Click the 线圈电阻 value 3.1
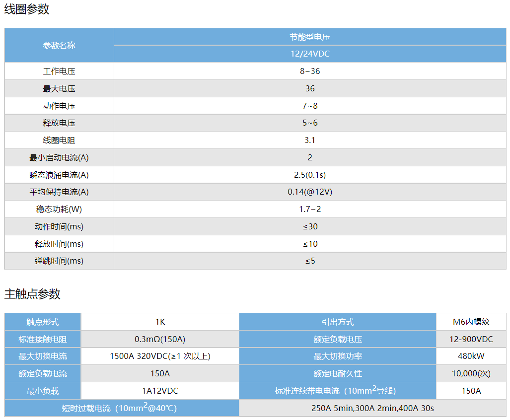 310,140
